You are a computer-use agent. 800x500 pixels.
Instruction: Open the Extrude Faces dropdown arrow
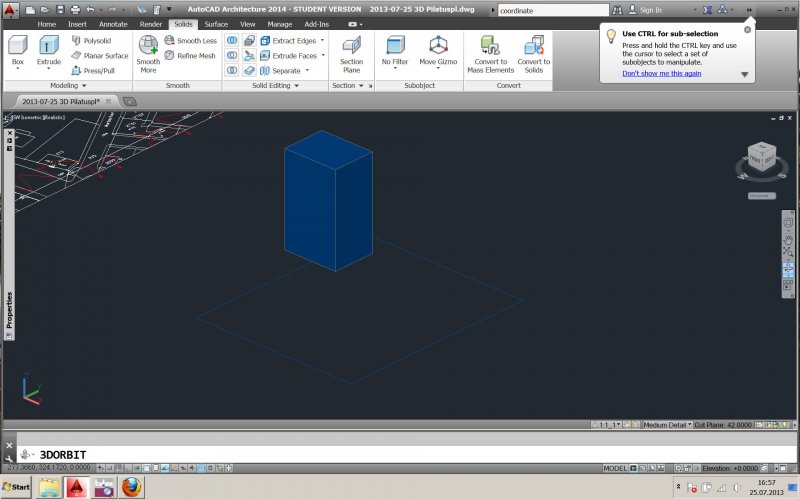click(x=323, y=55)
